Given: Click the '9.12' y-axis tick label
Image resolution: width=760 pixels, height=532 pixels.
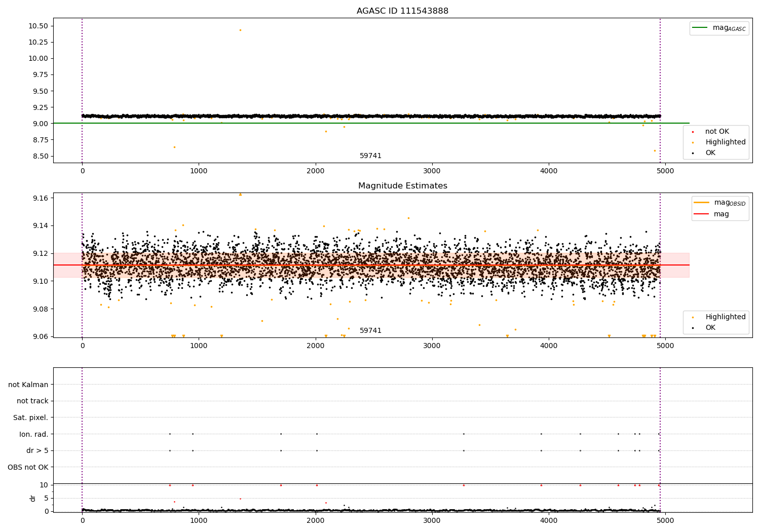Looking at the screenshot, I should coord(40,253).
